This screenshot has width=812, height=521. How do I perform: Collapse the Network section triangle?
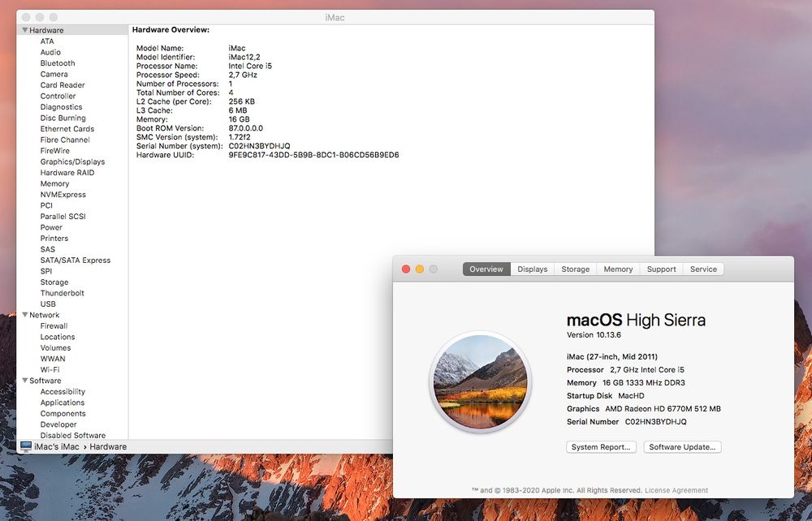(24, 315)
